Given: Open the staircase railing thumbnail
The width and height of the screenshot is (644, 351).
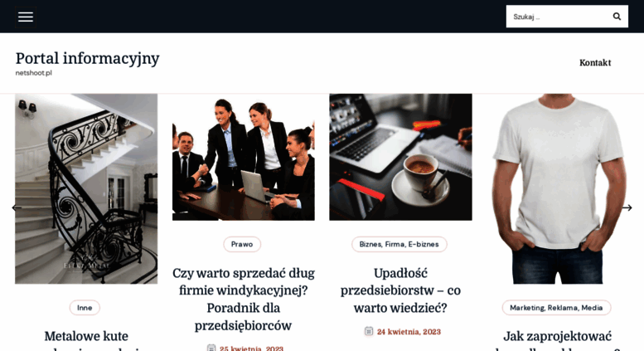Looking at the screenshot, I should [86, 188].
